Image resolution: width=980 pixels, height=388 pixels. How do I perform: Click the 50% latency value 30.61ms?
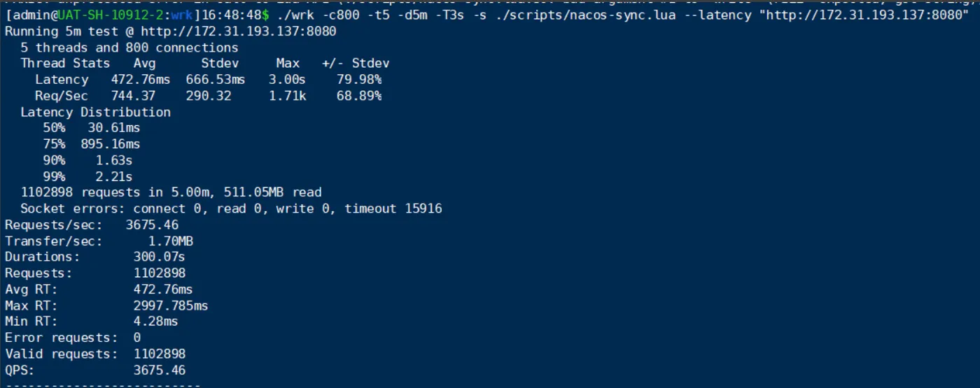click(x=113, y=128)
